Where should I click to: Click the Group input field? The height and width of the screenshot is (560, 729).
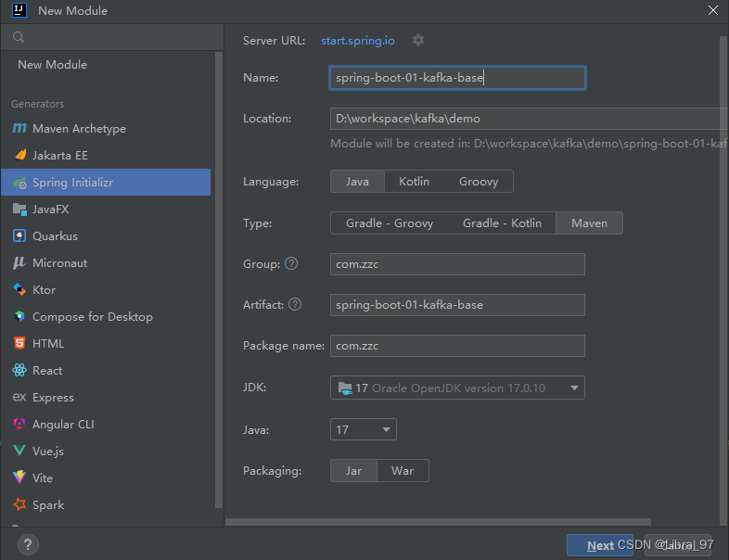457,264
